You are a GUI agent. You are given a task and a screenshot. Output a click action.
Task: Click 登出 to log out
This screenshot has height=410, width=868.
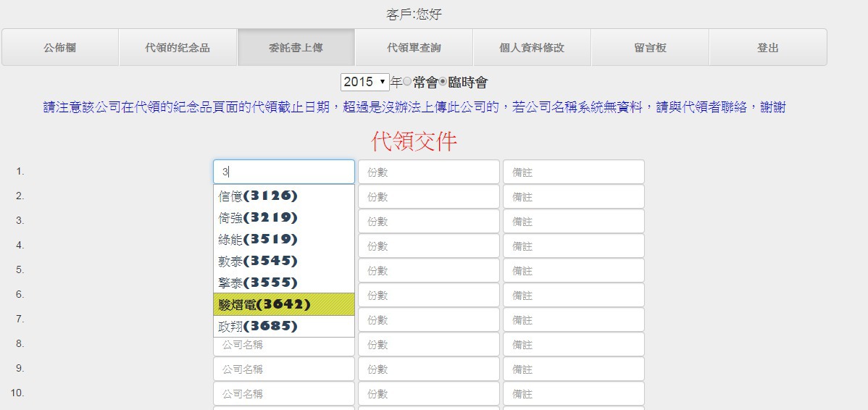pyautogui.click(x=768, y=48)
